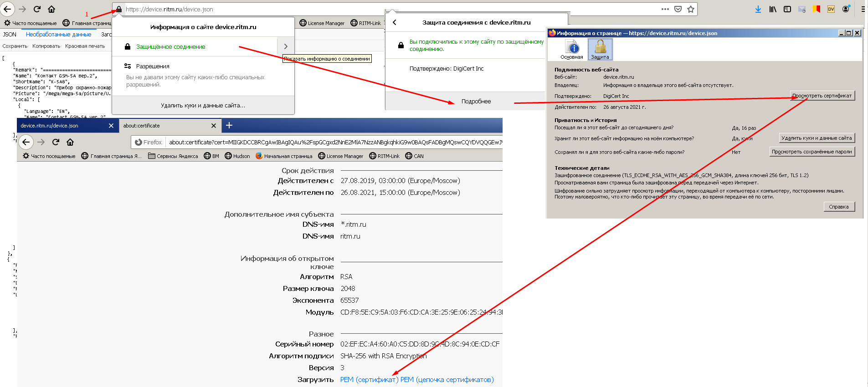
Task: Click the back arrow in the about:certificate window
Action: (26, 142)
